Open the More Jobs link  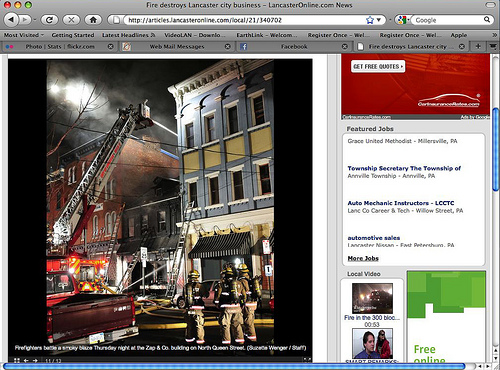tap(363, 258)
